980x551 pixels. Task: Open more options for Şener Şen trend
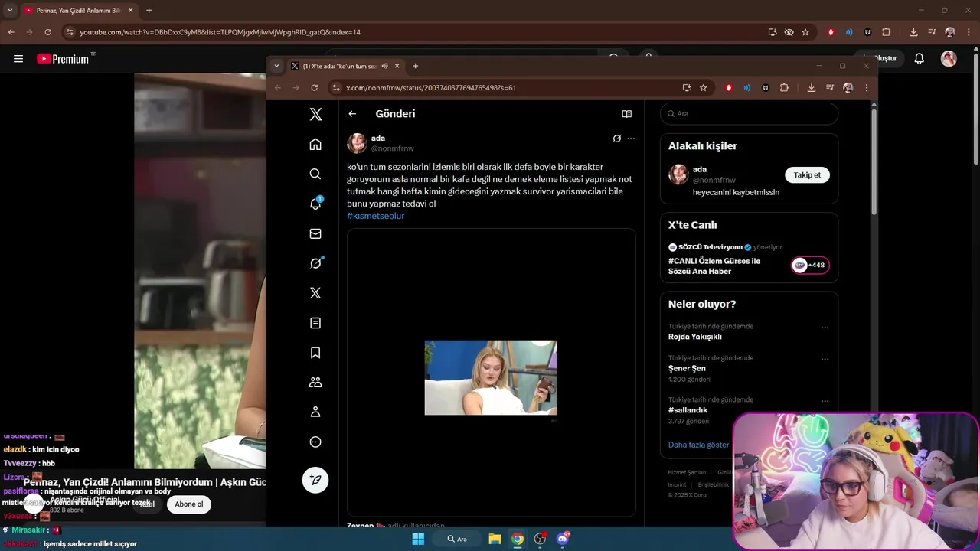pos(825,359)
